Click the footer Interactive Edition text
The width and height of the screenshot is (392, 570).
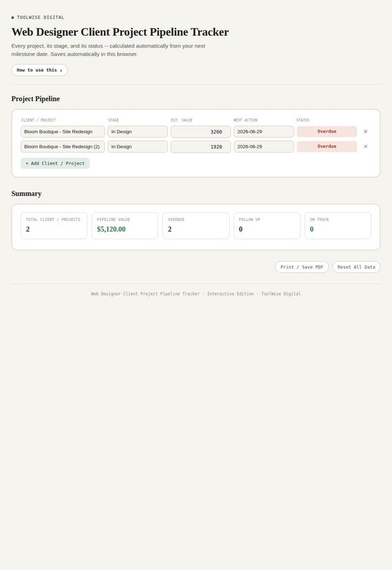[x=230, y=294]
